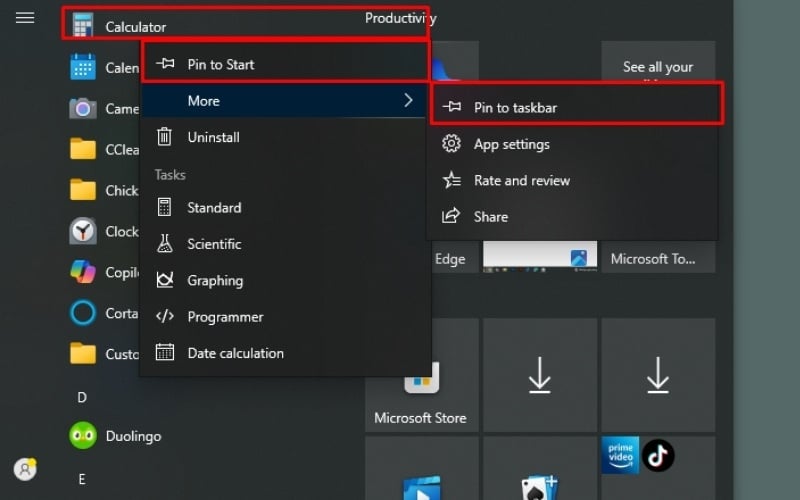Open the Prime Video tile
Image resolution: width=800 pixels, height=500 pixels.
point(620,455)
